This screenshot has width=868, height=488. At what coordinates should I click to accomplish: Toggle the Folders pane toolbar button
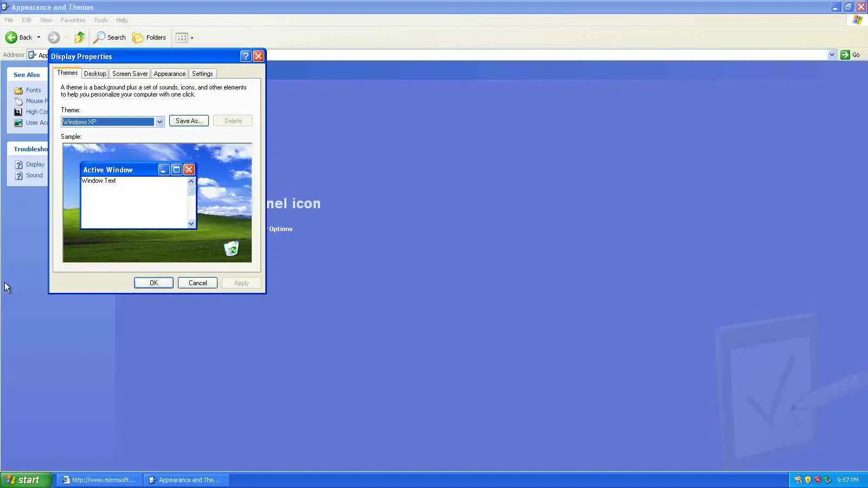coord(149,37)
